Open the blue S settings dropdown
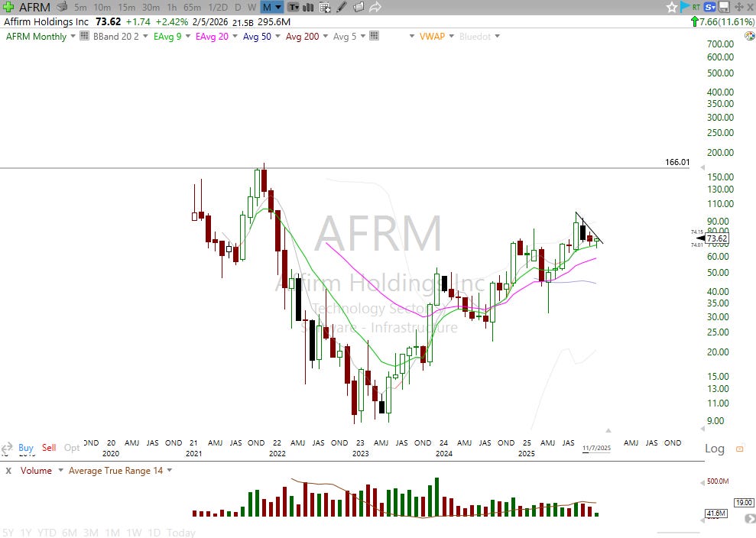 point(709,7)
